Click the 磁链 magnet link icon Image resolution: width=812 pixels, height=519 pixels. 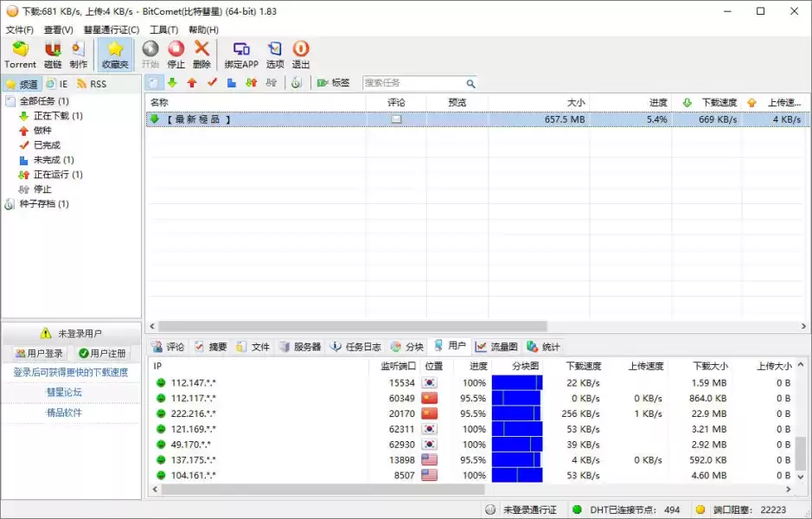[x=52, y=54]
